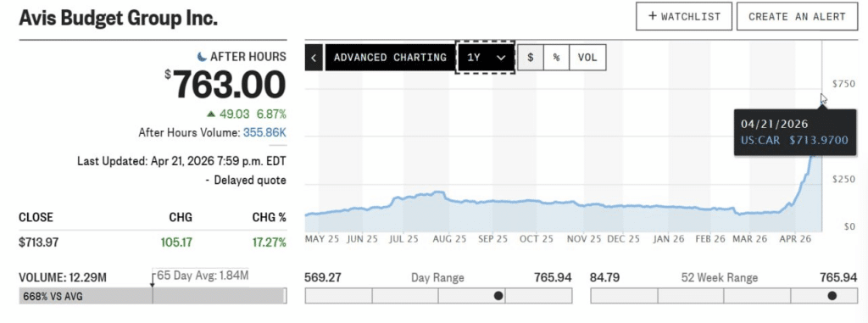Viewport: 868px width, 323px height.
Task: Collapse chart controls with the left chevron
Action: coord(314,57)
